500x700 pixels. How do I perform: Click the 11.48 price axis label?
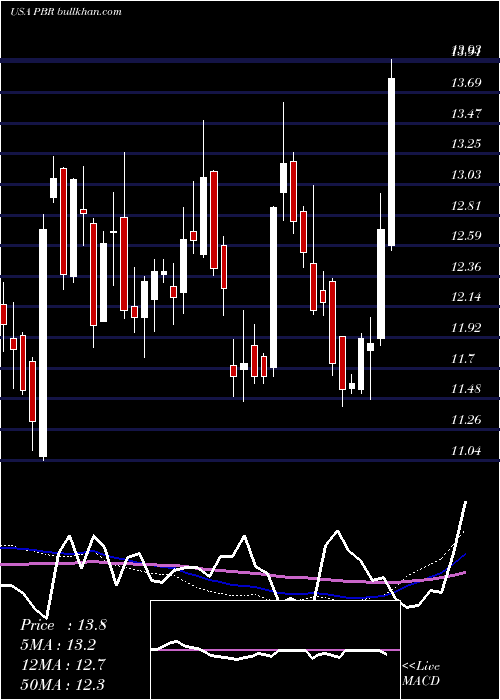click(x=466, y=389)
